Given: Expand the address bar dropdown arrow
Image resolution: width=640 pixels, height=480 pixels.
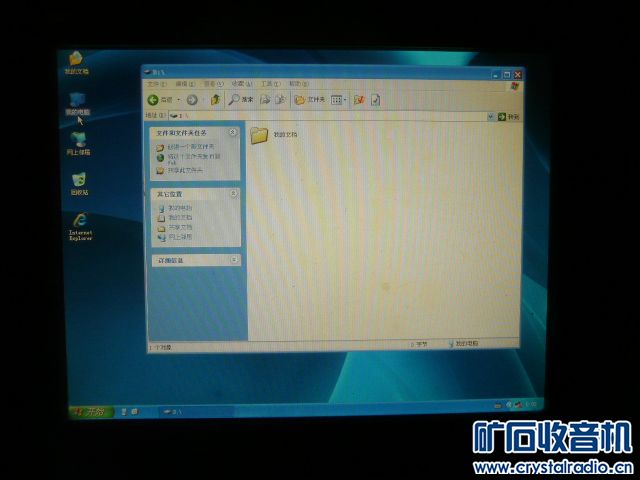Looking at the screenshot, I should click(491, 117).
